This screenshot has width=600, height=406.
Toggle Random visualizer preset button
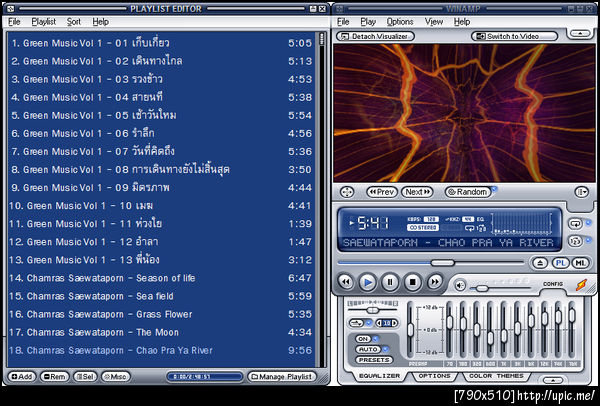click(468, 192)
